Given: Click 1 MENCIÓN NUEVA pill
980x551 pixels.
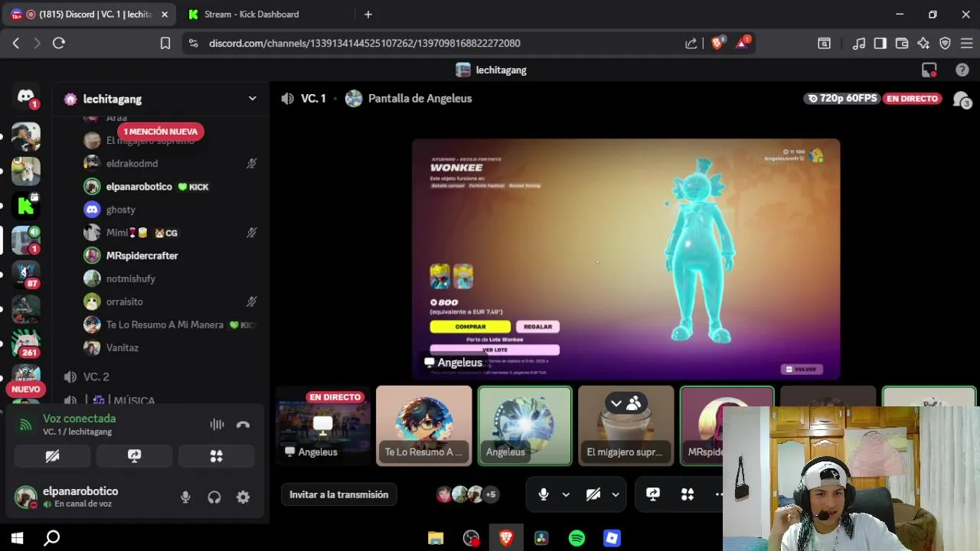Looking at the screenshot, I should [x=160, y=132].
